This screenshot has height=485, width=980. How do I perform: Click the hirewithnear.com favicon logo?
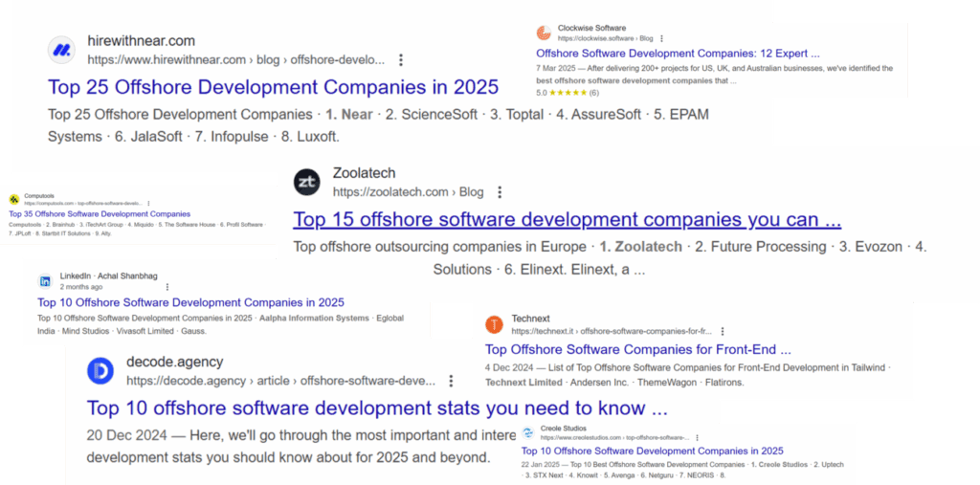[x=61, y=50]
